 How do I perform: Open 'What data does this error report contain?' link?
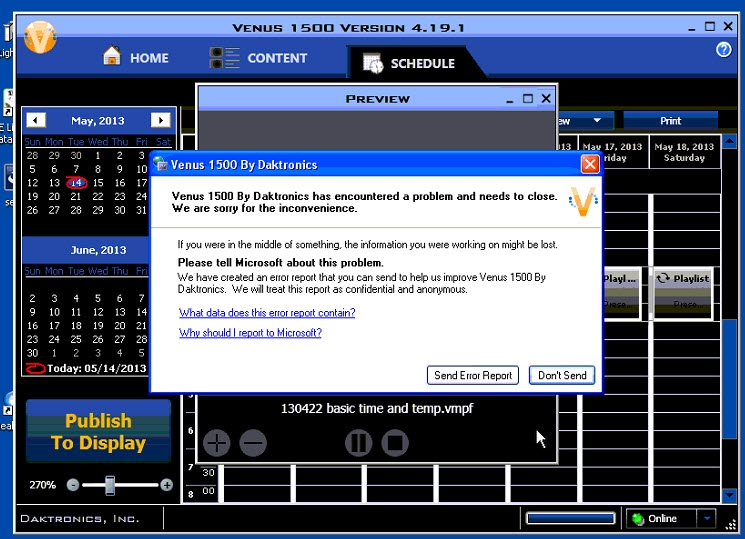click(x=267, y=313)
